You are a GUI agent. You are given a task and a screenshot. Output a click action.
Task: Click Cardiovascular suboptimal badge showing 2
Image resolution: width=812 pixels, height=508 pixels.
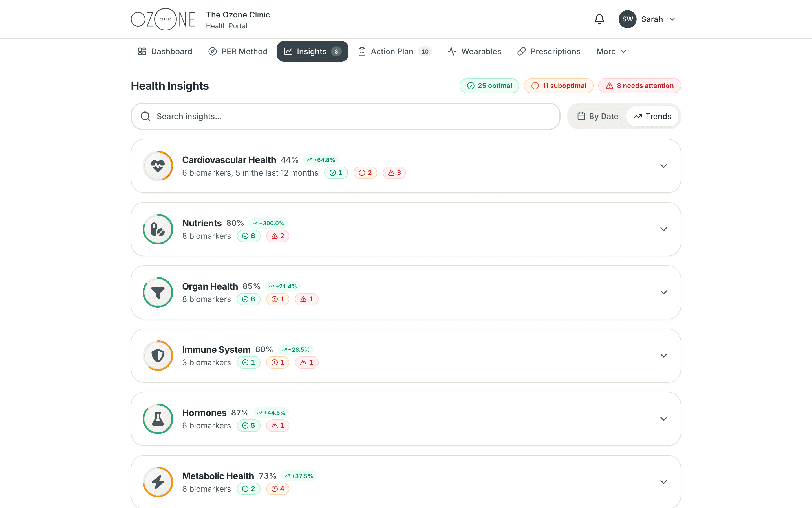365,173
